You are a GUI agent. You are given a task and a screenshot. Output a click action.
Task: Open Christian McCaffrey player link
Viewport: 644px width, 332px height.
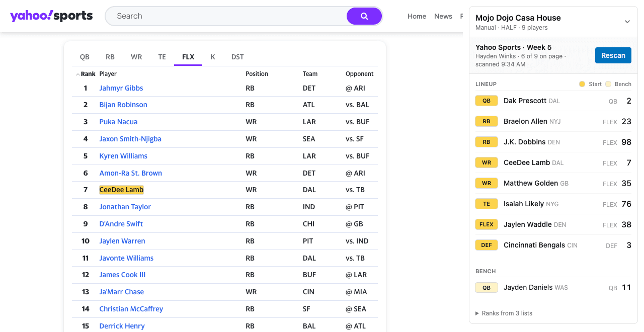131,309
